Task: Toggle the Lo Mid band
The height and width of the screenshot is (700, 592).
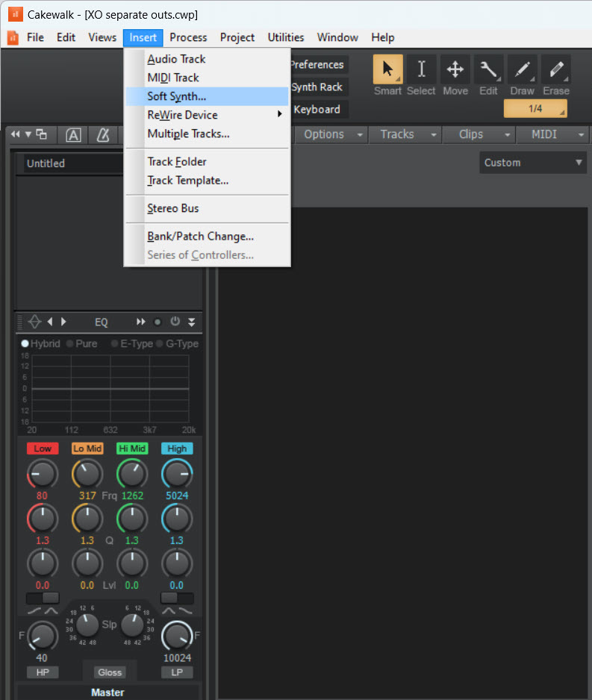Action: (x=87, y=449)
